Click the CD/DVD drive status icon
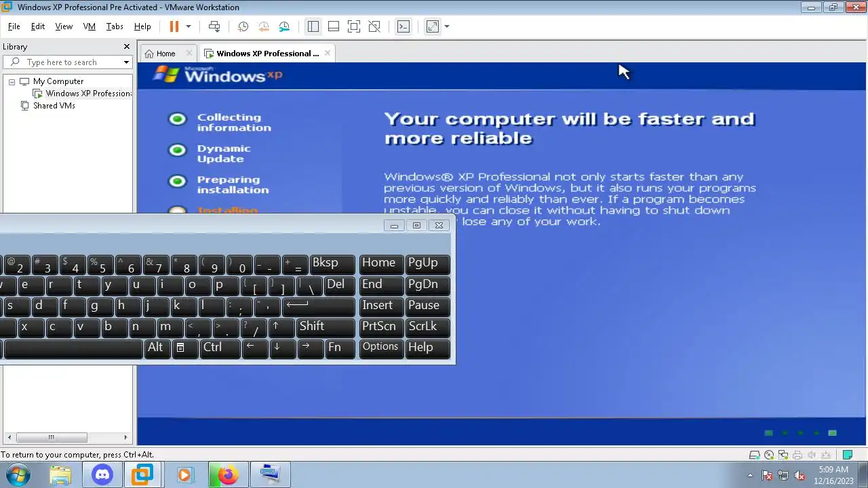Screen dimensions: 868x488 pyautogui.click(x=769, y=455)
